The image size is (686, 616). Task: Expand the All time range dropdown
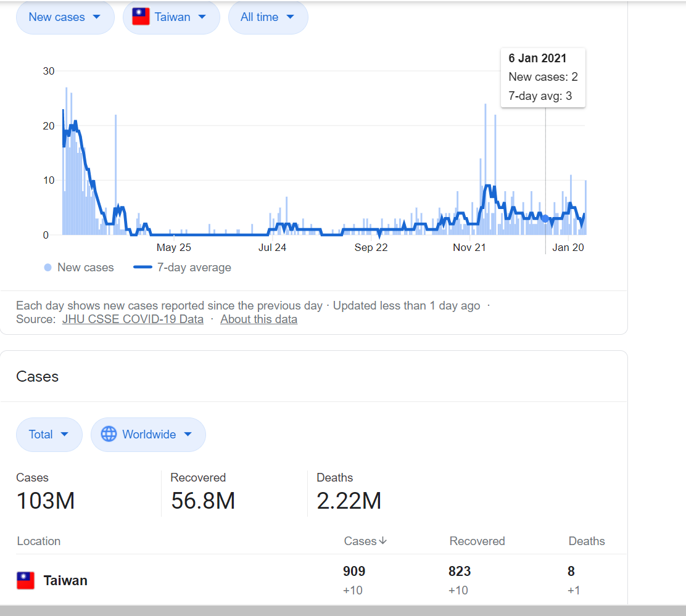tap(268, 17)
